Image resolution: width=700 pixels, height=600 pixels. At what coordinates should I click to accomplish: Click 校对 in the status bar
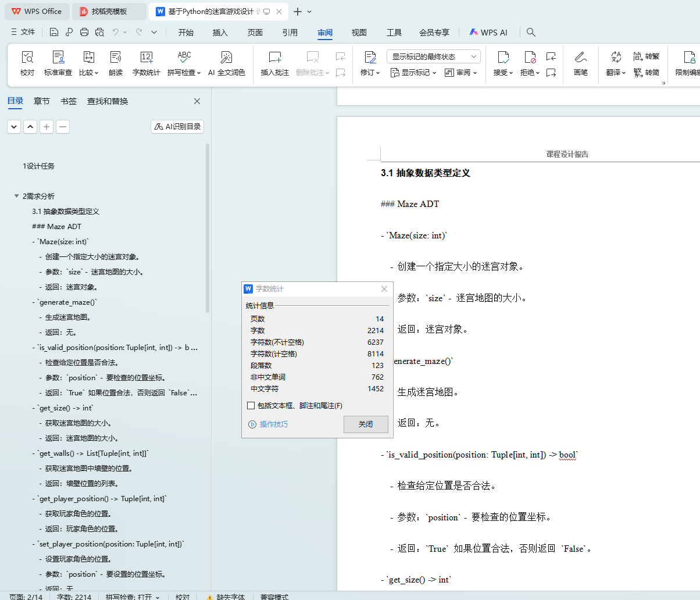pos(183,597)
